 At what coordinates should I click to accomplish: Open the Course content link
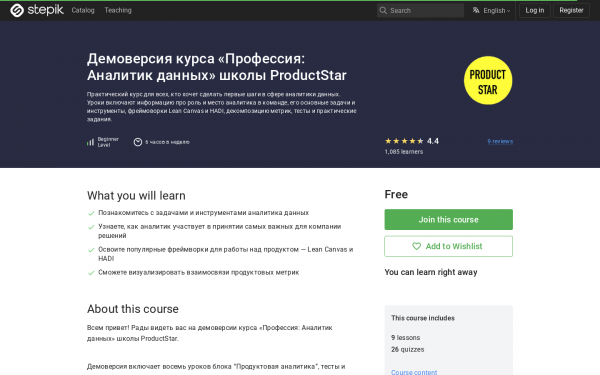pos(414,372)
